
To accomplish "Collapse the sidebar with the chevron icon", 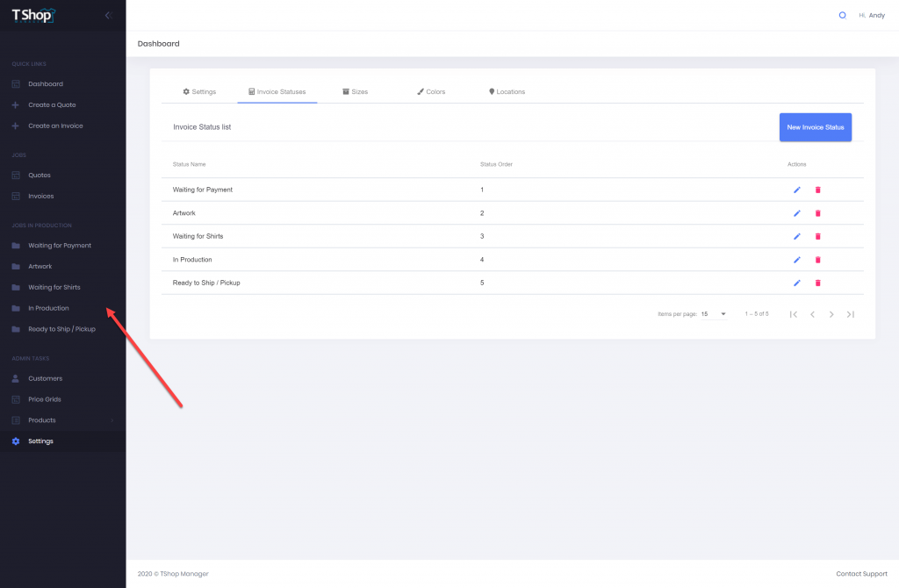I will tap(108, 15).
